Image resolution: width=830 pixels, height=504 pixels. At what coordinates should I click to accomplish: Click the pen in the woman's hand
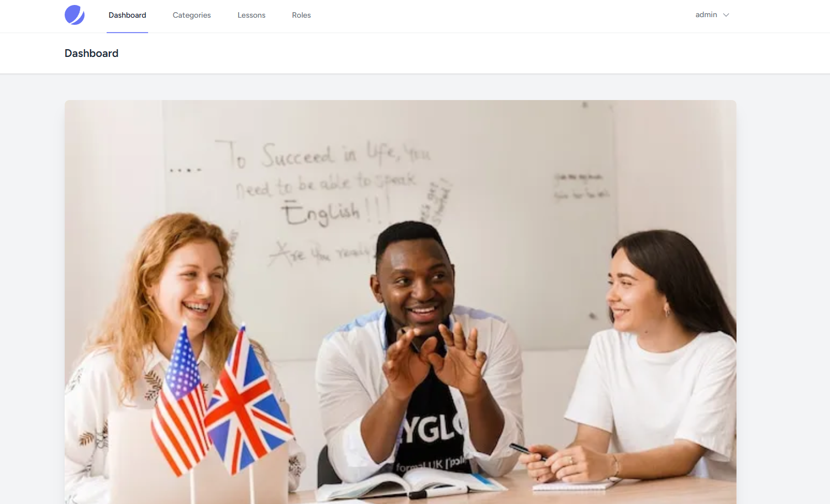pyautogui.click(x=527, y=451)
